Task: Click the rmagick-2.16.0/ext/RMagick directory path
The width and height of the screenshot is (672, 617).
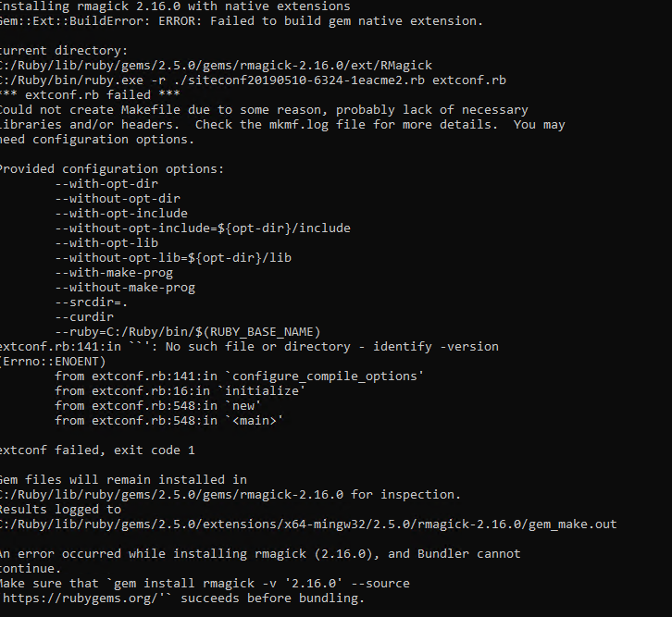Action: 216,65
